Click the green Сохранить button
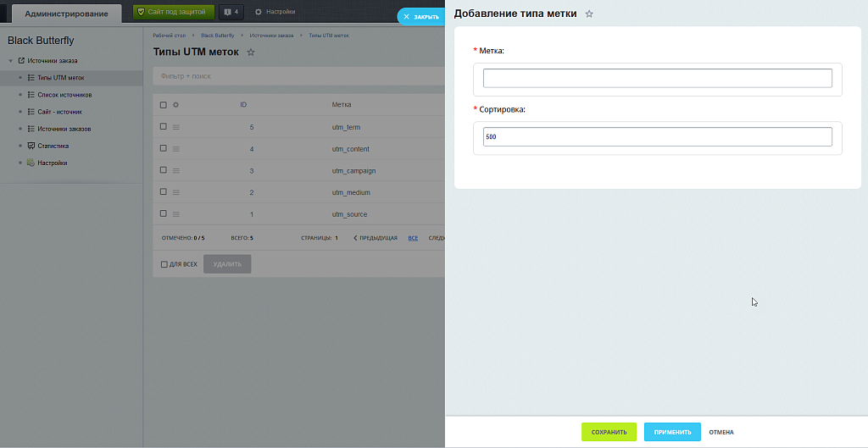 pos(609,432)
